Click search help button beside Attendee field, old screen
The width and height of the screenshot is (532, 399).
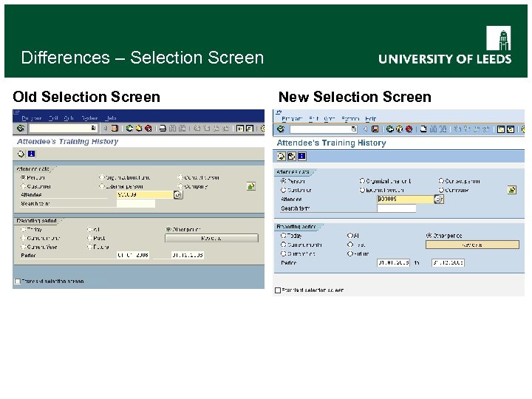(178, 195)
